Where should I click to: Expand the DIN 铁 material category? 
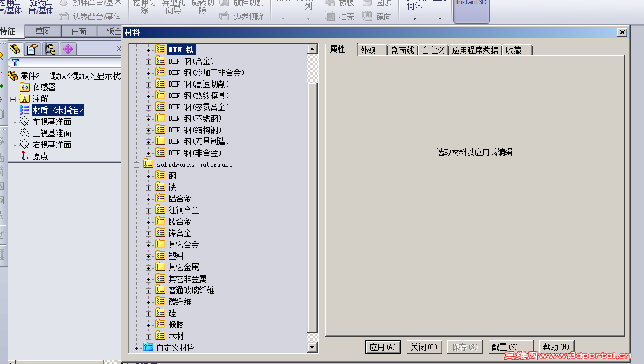click(x=149, y=50)
